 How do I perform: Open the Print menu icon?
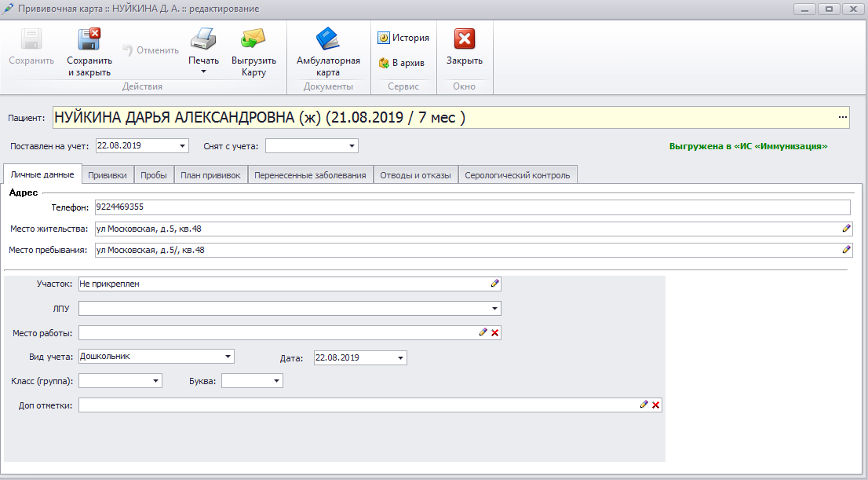tap(203, 40)
